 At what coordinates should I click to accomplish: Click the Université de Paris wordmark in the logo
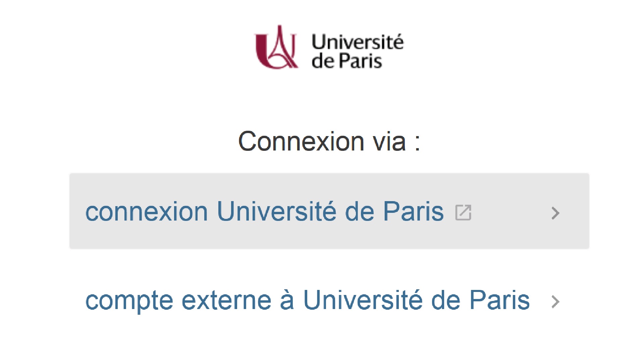[x=358, y=51]
